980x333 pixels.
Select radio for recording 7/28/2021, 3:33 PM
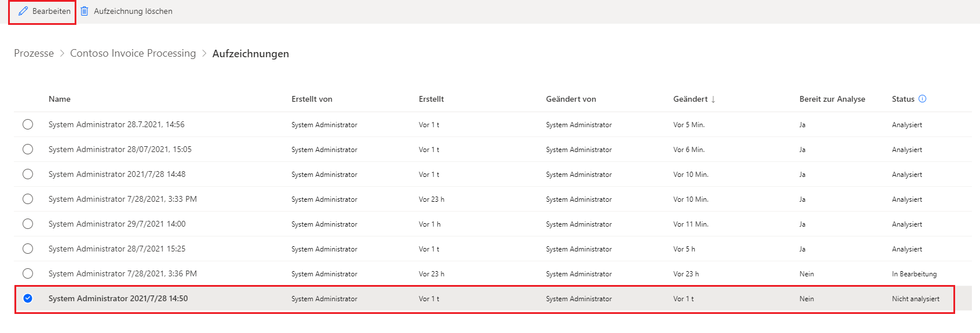(28, 199)
